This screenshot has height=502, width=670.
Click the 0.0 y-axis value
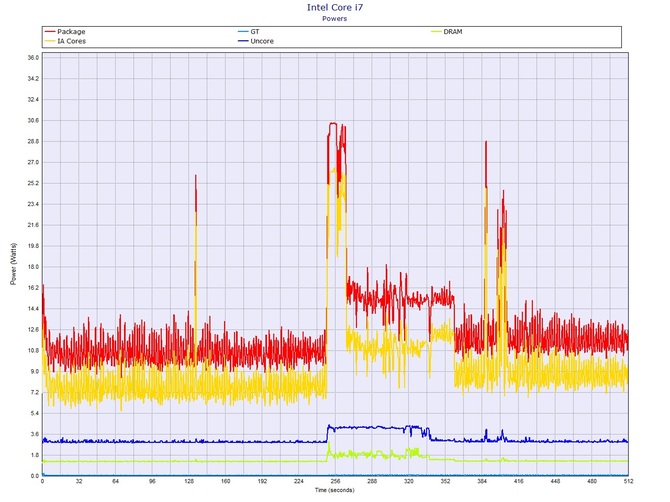35,476
